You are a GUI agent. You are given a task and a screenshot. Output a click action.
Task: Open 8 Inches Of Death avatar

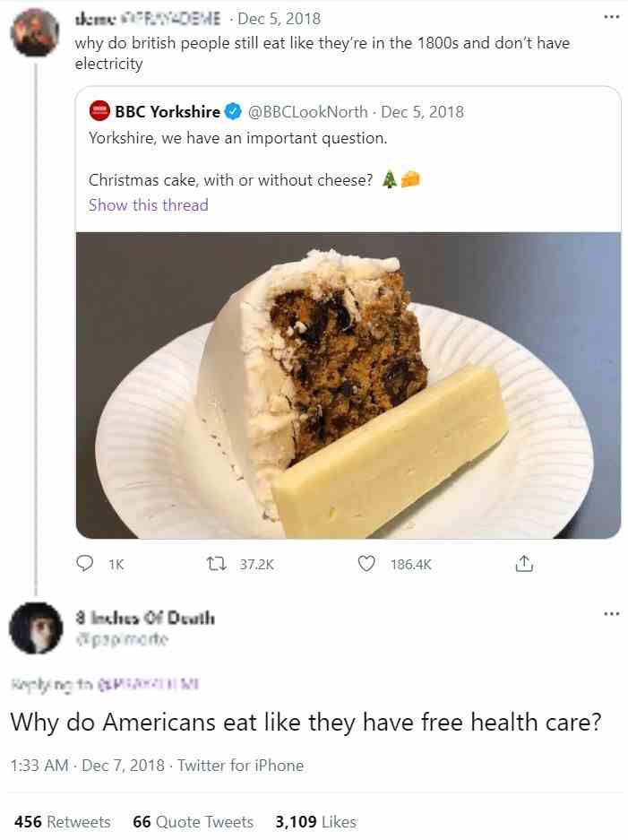point(35,628)
